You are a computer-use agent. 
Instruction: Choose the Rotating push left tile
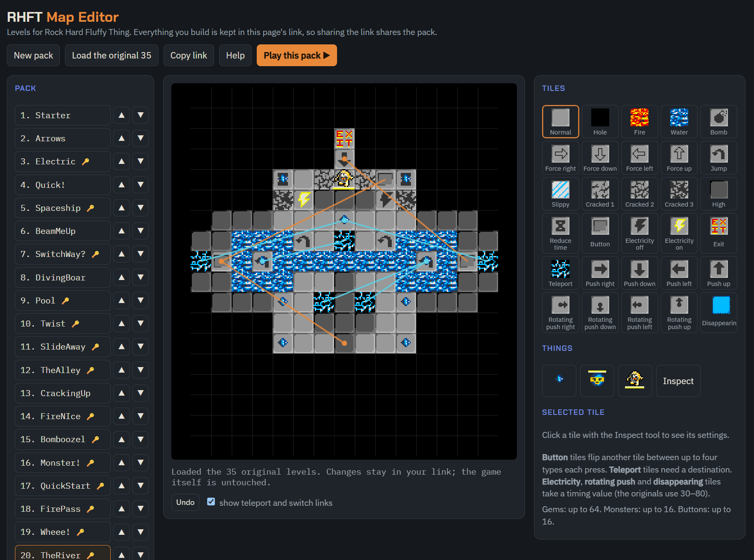click(x=640, y=312)
